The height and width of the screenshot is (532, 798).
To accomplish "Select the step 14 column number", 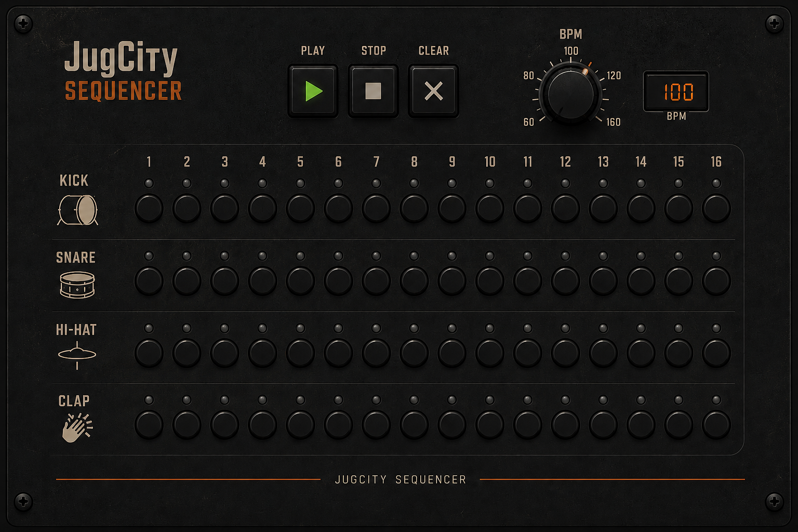I will (641, 162).
